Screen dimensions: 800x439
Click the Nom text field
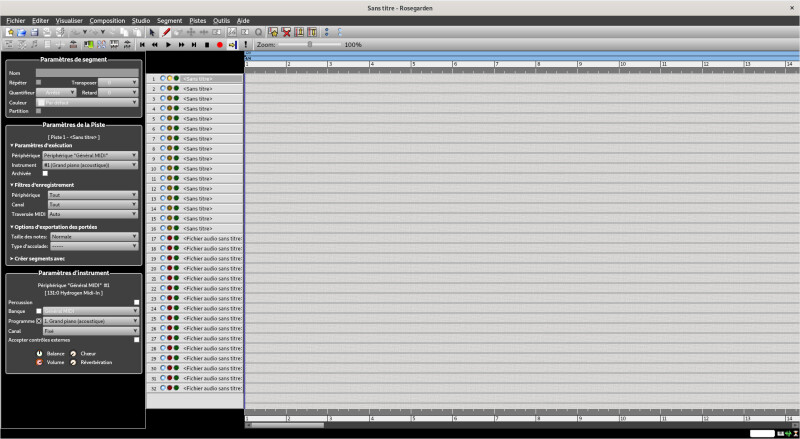coord(87,73)
